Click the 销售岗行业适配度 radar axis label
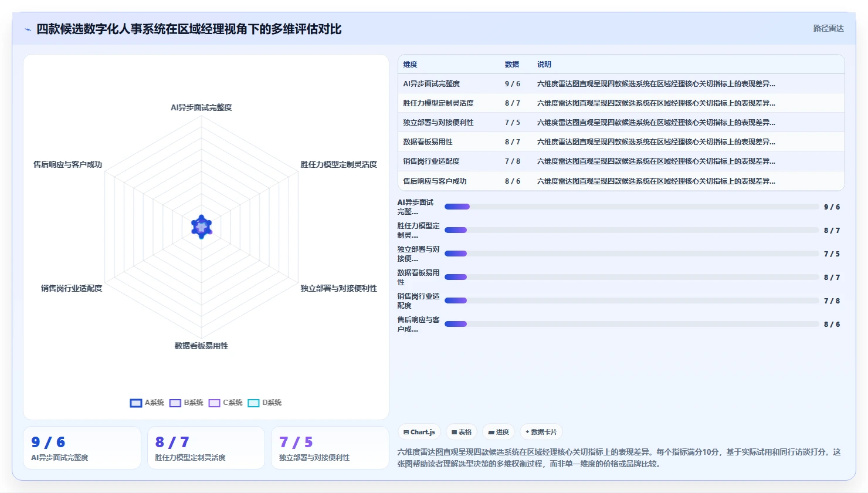 pos(72,288)
